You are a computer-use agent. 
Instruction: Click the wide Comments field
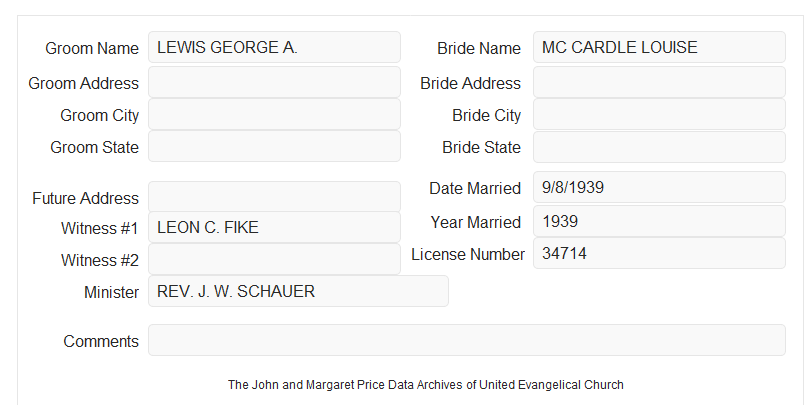click(467, 340)
